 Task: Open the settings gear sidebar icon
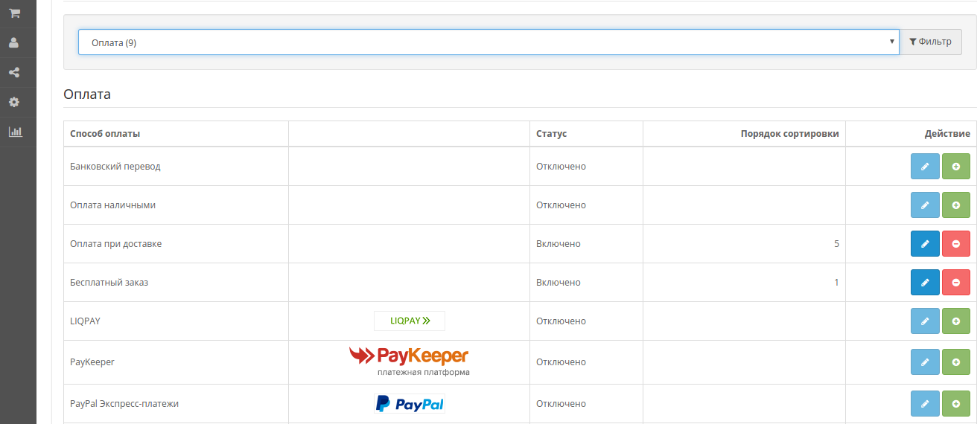click(x=13, y=102)
